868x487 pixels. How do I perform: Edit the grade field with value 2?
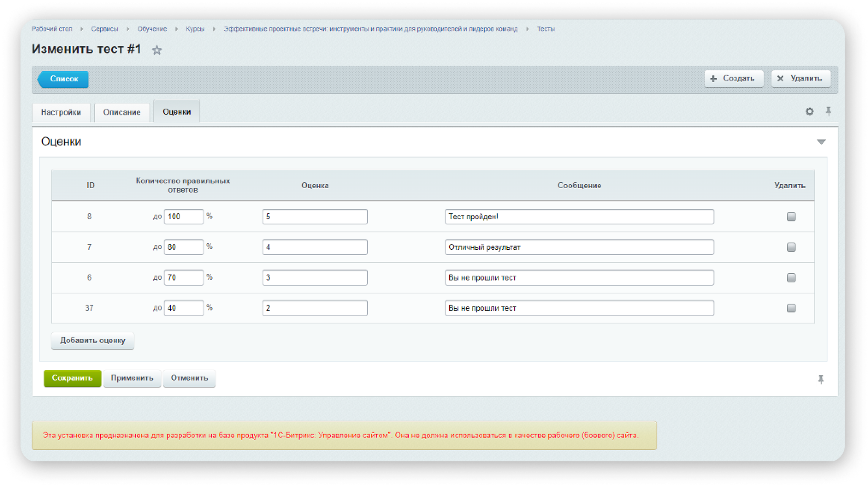pos(315,308)
